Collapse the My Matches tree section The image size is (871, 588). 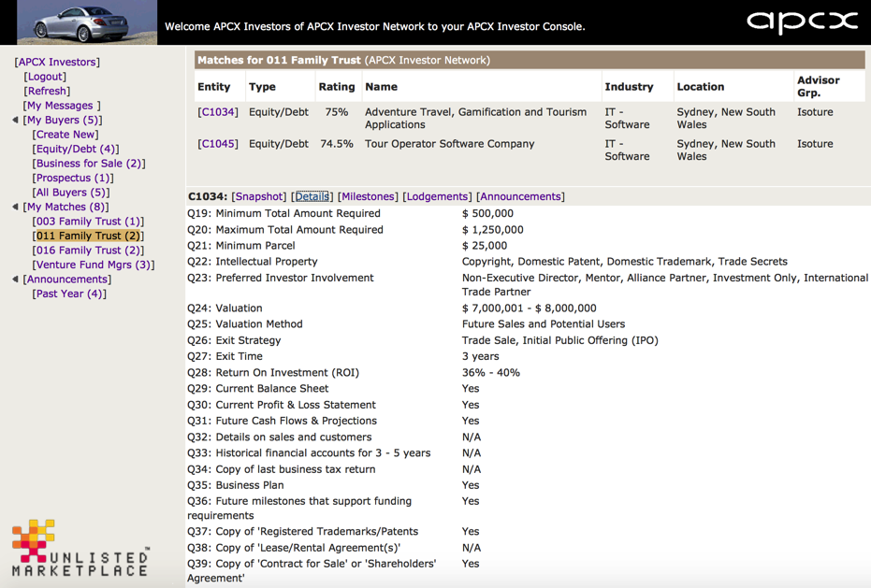coord(15,208)
